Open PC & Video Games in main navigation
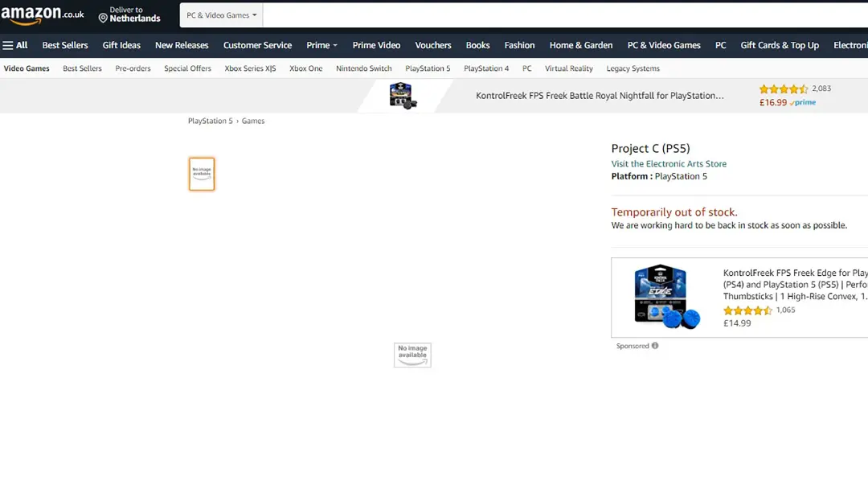868x489 pixels. coord(664,45)
